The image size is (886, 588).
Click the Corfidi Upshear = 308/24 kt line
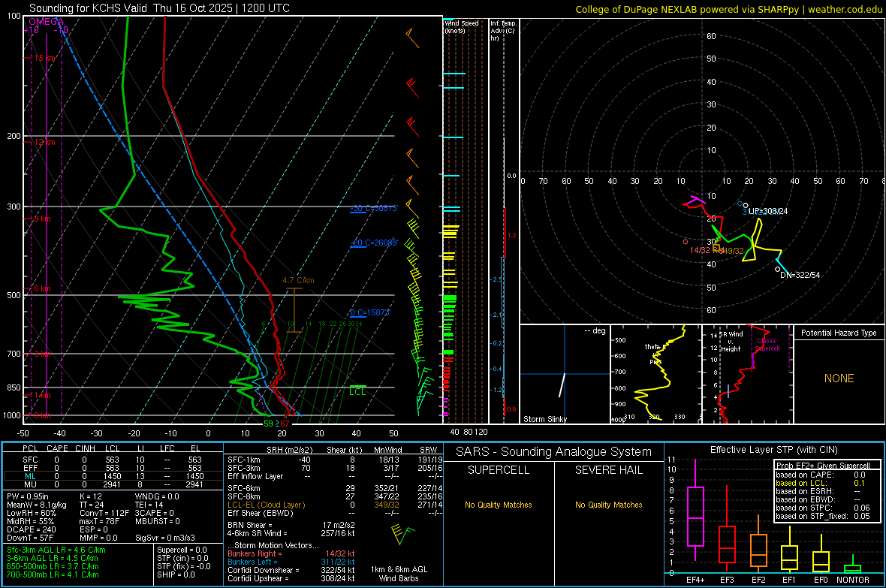(291, 577)
